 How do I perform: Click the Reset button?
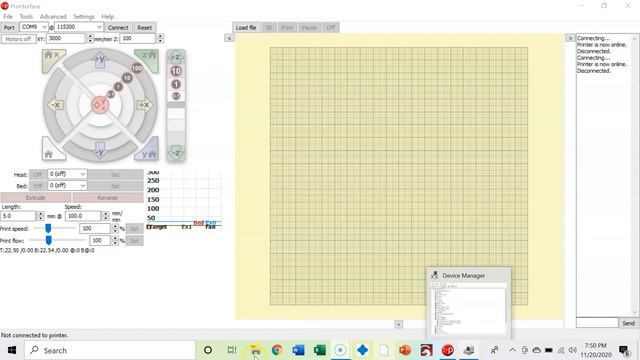(144, 27)
